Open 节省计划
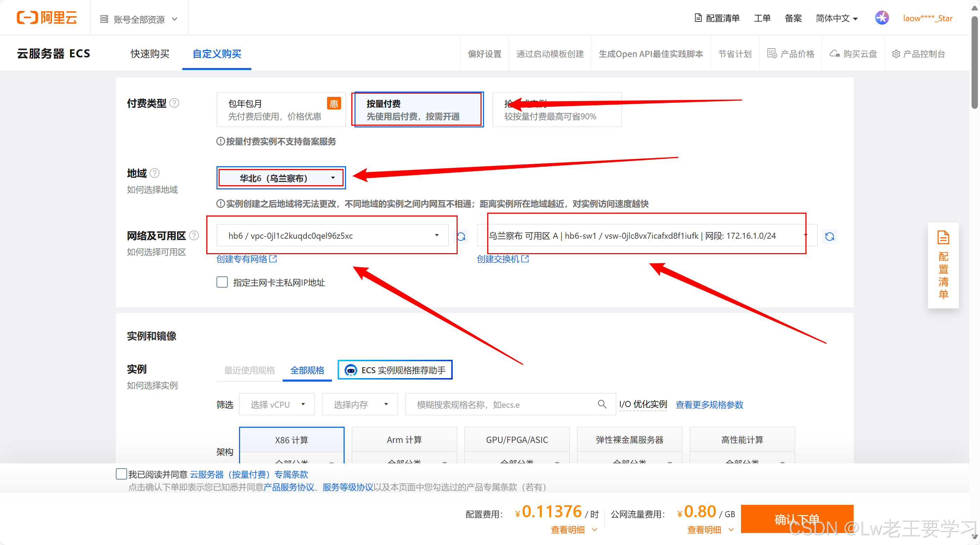Screen dimensions: 980x545 735,54
